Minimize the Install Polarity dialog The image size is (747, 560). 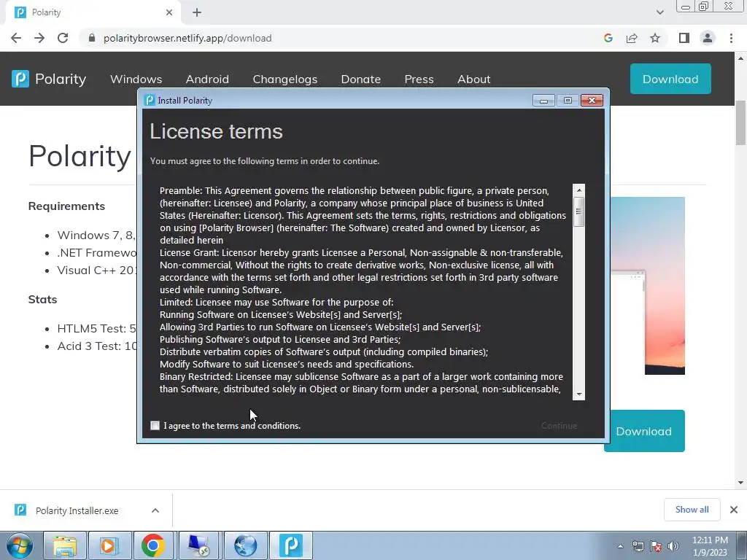click(543, 100)
